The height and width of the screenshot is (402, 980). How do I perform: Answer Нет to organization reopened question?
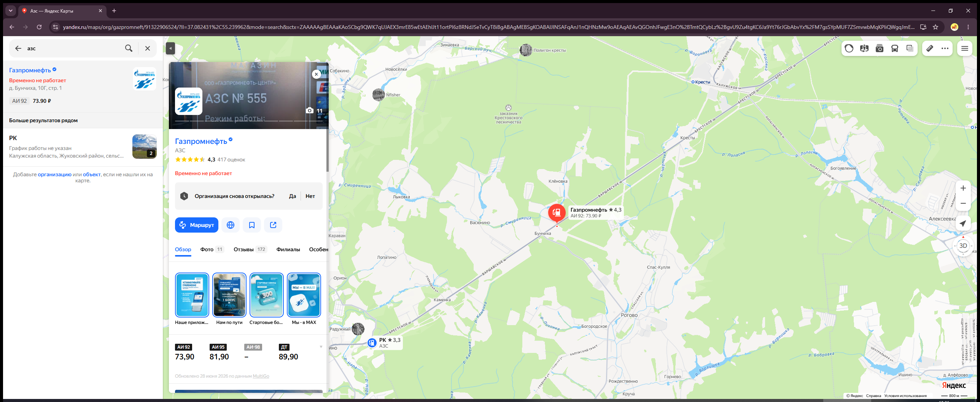tap(310, 196)
